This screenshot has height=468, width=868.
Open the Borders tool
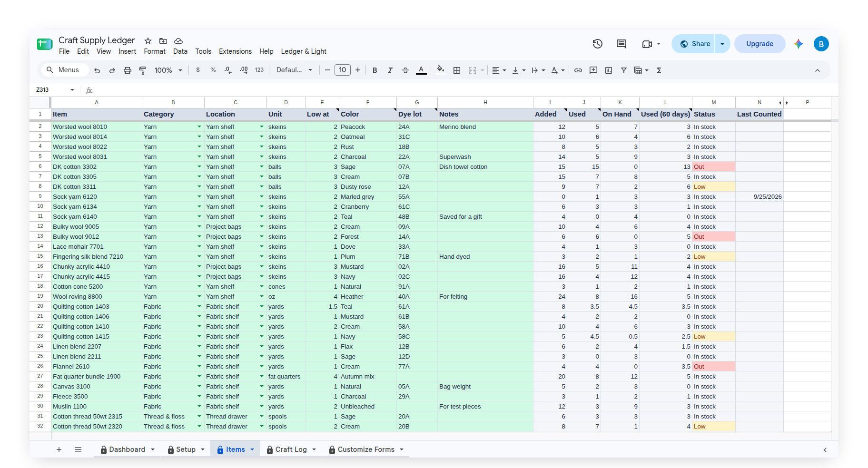(x=457, y=70)
